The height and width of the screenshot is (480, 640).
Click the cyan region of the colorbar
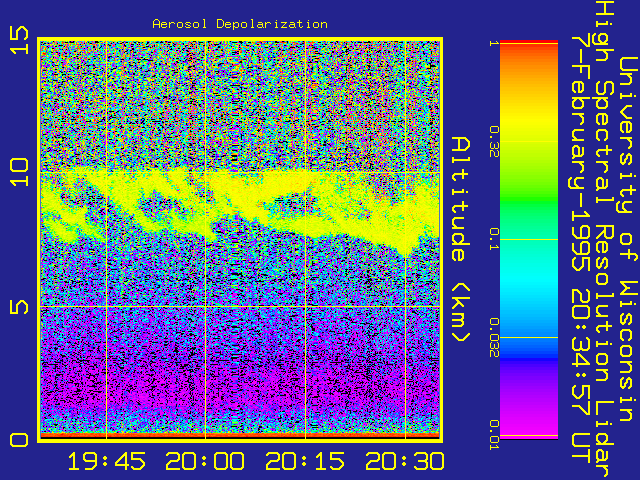[x=529, y=278]
